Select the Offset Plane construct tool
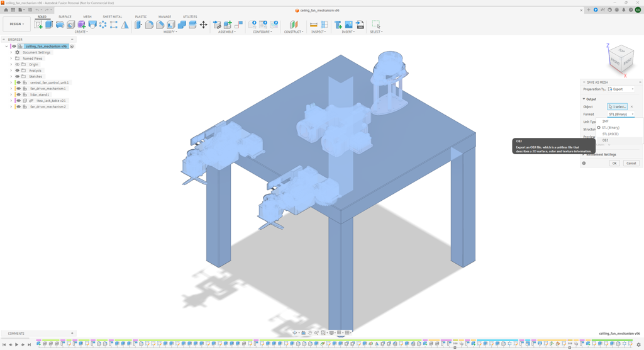Viewport: 644px width, 350px height. (x=294, y=25)
